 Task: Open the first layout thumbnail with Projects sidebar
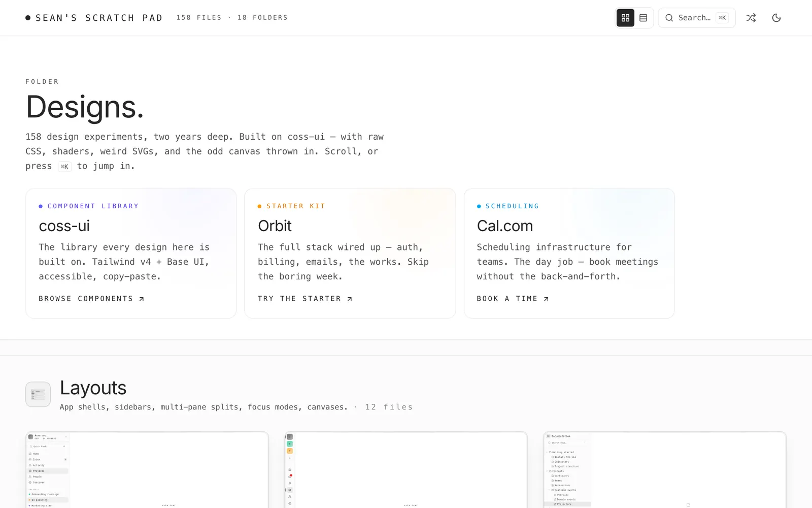coord(147,470)
